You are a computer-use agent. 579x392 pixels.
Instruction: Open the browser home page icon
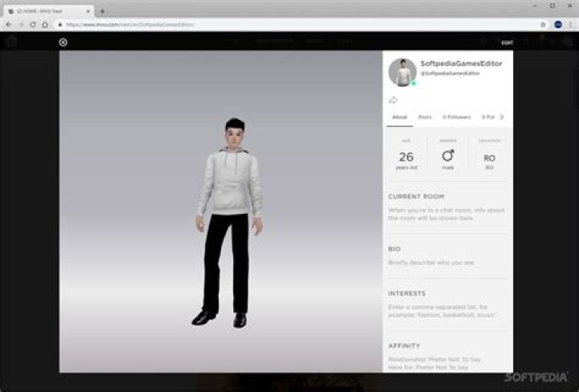coord(45,25)
